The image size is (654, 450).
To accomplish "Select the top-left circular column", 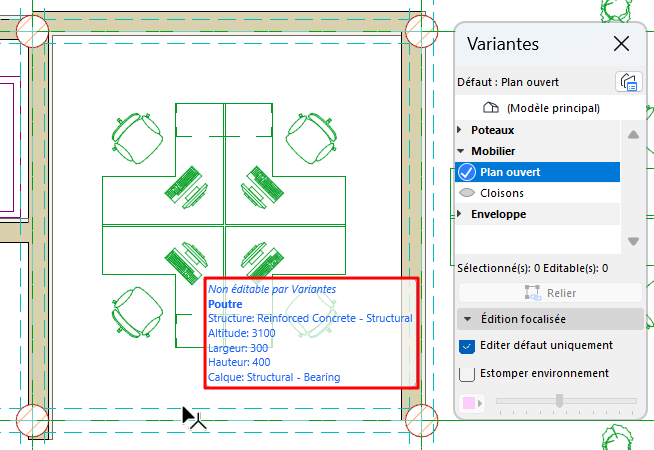I will point(33,31).
